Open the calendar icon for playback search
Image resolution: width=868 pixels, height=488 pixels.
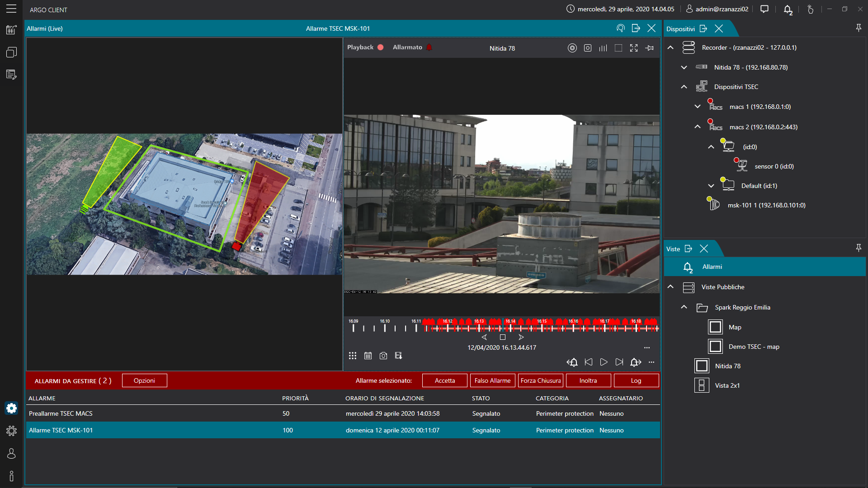coord(368,356)
